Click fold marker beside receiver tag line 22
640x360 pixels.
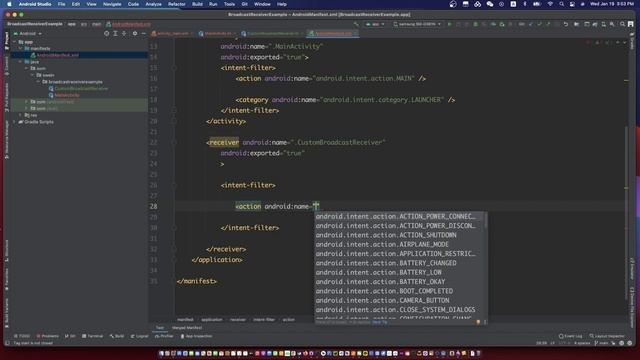click(x=174, y=142)
